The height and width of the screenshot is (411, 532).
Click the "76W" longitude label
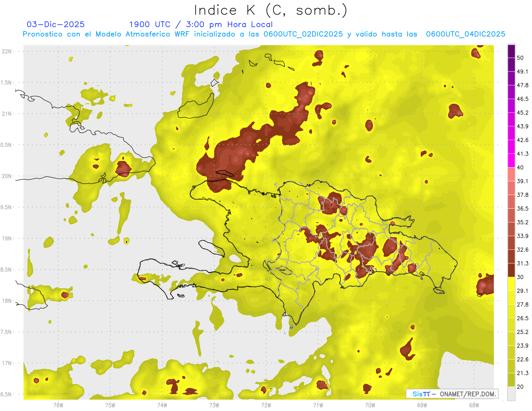(58, 405)
